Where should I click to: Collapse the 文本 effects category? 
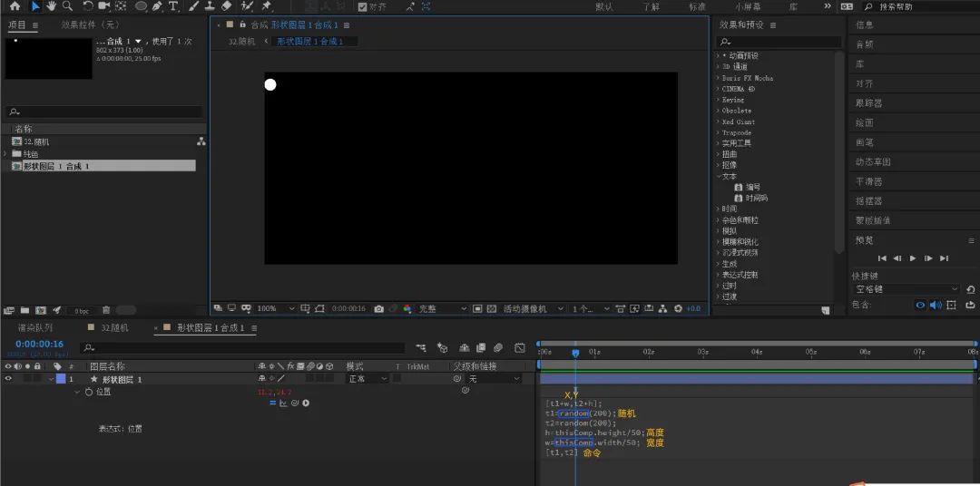[x=718, y=176]
